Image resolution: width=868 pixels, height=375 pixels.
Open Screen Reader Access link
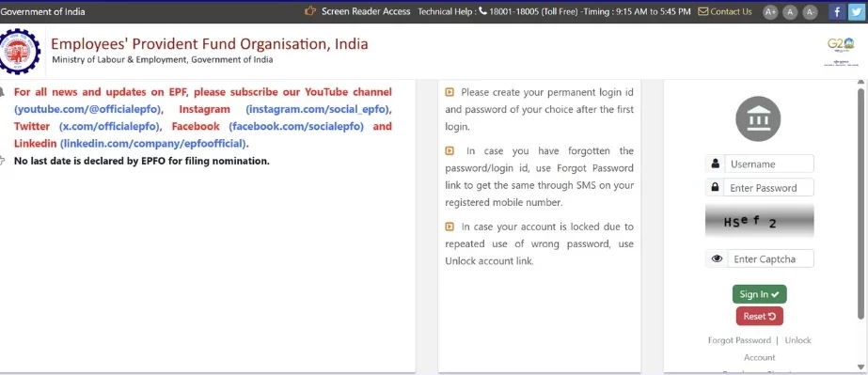click(366, 11)
